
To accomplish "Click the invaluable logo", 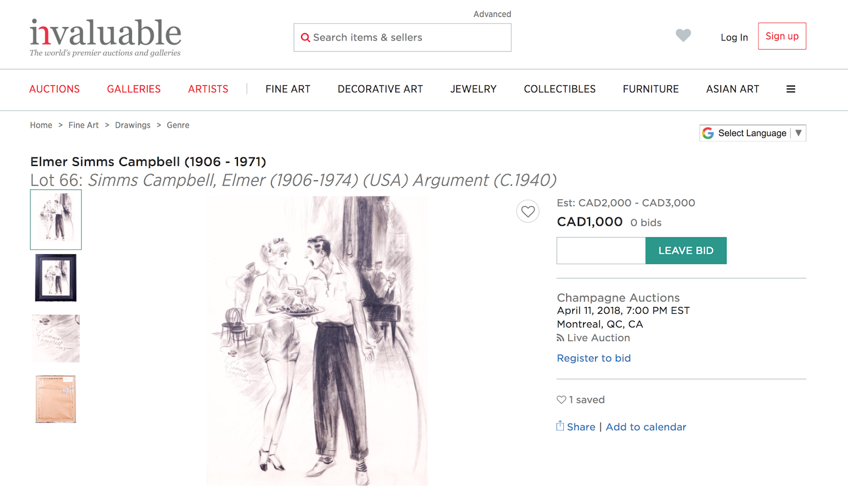I will (x=105, y=38).
